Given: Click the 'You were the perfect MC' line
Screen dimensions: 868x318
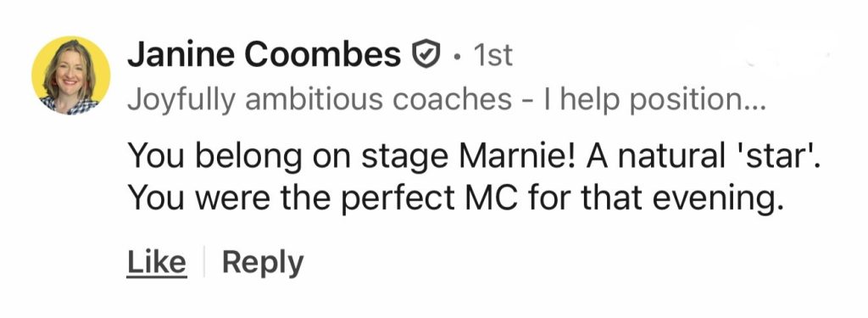Looking at the screenshot, I should tap(456, 199).
